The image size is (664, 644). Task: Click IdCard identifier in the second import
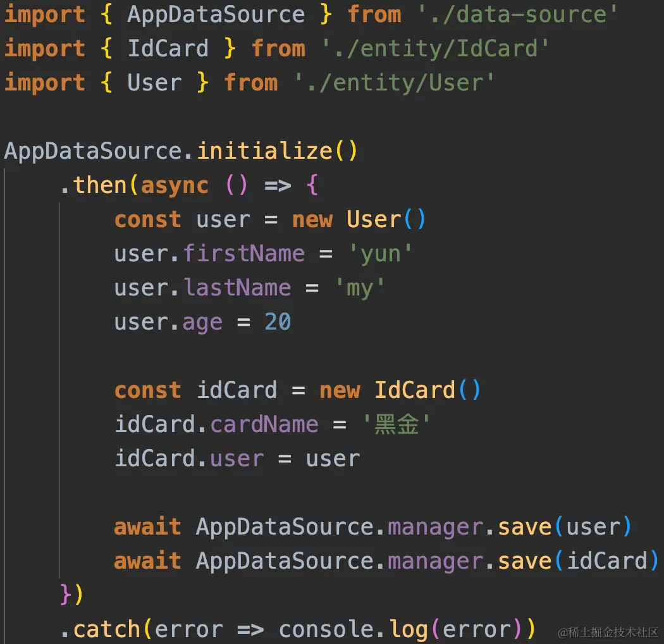tap(168, 48)
